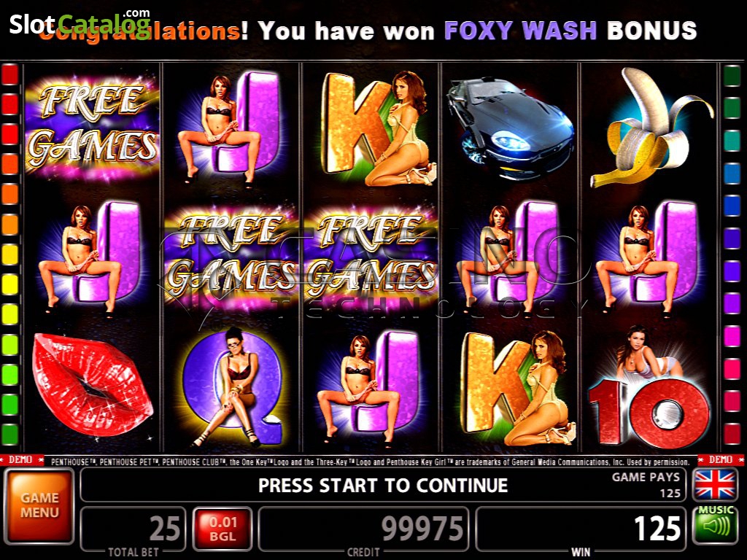Open the orange Game Menu button
Image resolution: width=747 pixels, height=560 pixels.
point(39,505)
